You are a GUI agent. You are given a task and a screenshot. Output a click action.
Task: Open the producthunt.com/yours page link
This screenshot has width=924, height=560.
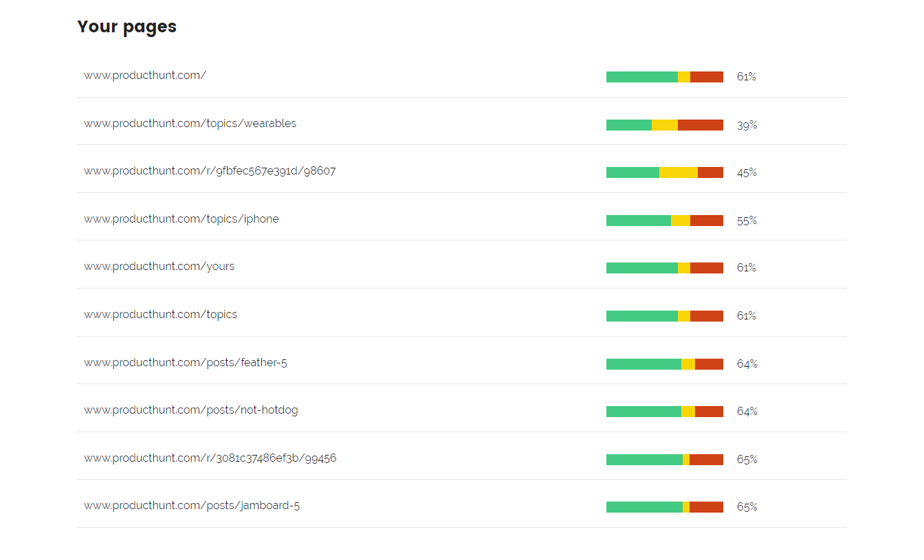(x=159, y=267)
